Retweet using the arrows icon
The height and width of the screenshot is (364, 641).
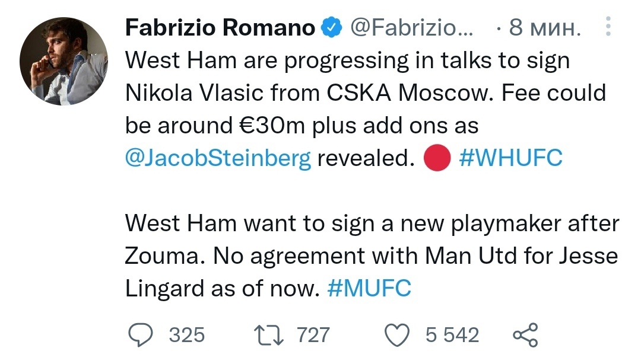(x=269, y=335)
